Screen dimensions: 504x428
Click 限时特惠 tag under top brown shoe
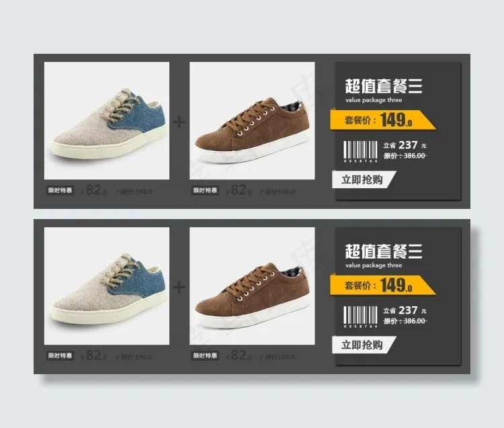tap(205, 190)
